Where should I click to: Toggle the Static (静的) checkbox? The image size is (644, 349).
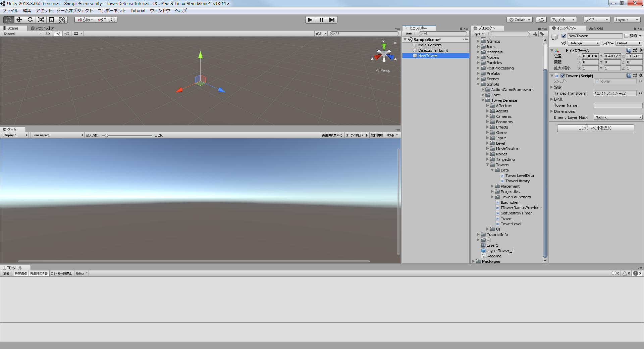pos(626,36)
